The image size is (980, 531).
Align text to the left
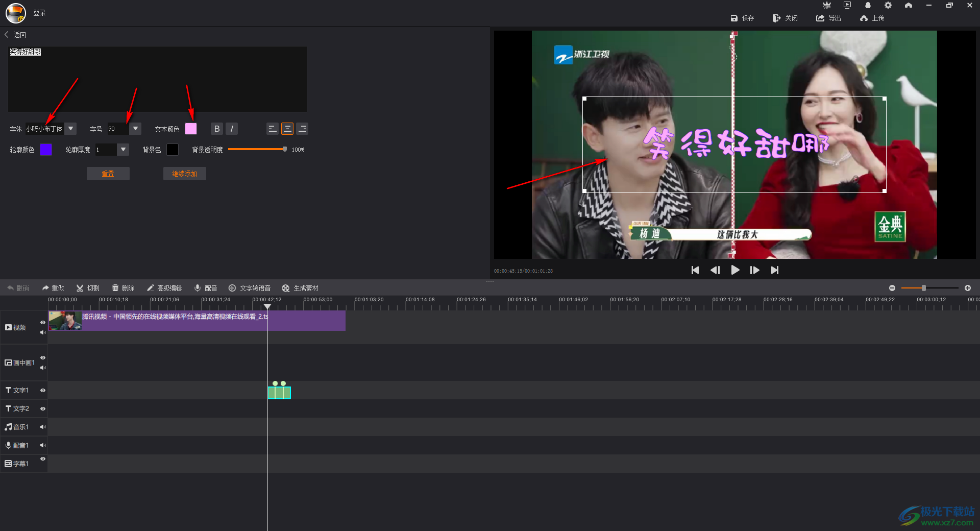(x=273, y=129)
